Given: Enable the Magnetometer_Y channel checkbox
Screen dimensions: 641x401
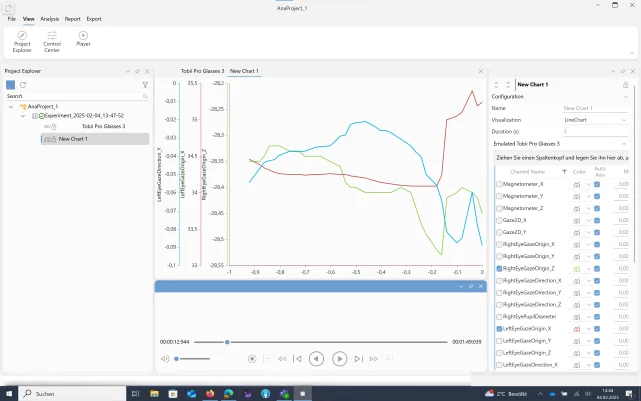Looking at the screenshot, I should tap(499, 196).
